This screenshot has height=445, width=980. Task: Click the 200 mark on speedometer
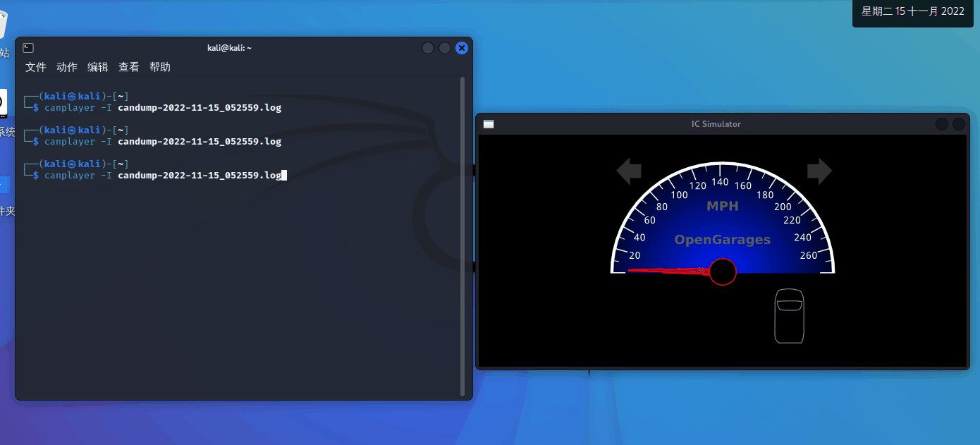(783, 207)
